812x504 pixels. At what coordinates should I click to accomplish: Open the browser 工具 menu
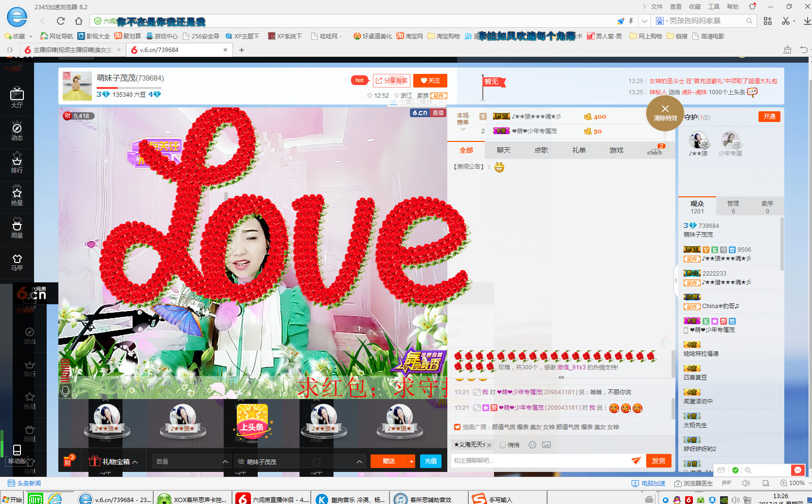[x=714, y=7]
